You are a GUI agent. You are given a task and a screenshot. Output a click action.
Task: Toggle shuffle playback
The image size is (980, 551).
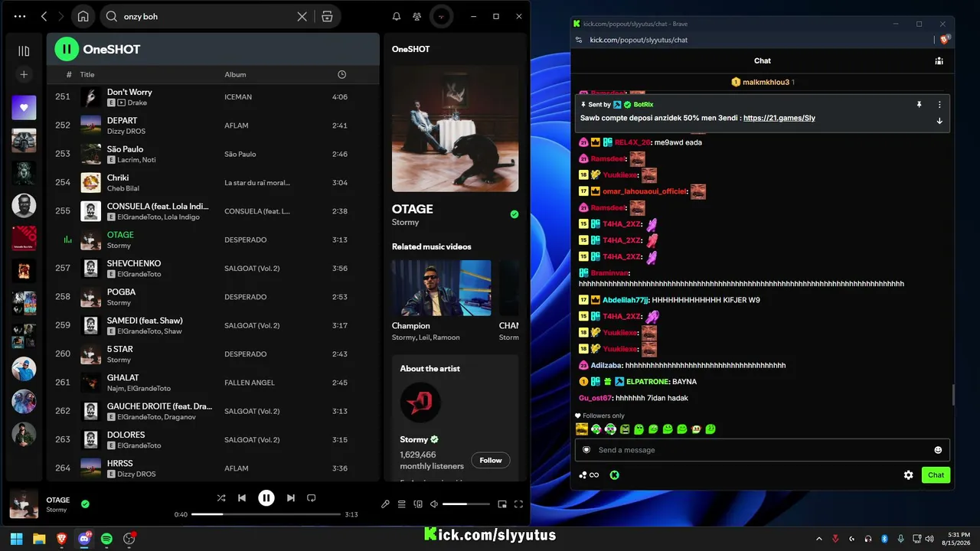221,498
